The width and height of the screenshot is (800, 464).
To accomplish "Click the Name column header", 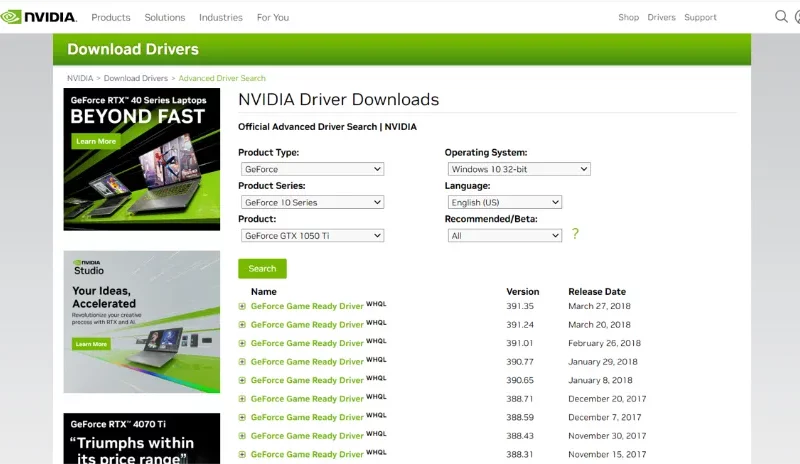I will 264,291.
